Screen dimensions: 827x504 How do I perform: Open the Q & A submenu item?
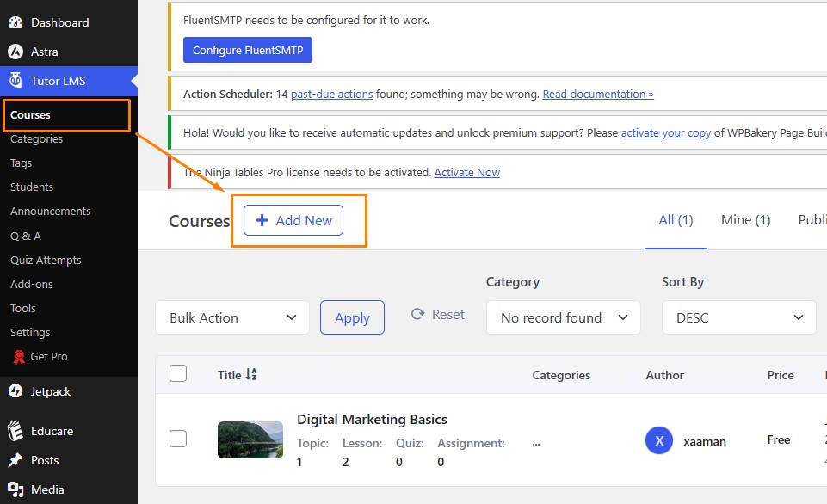(26, 237)
